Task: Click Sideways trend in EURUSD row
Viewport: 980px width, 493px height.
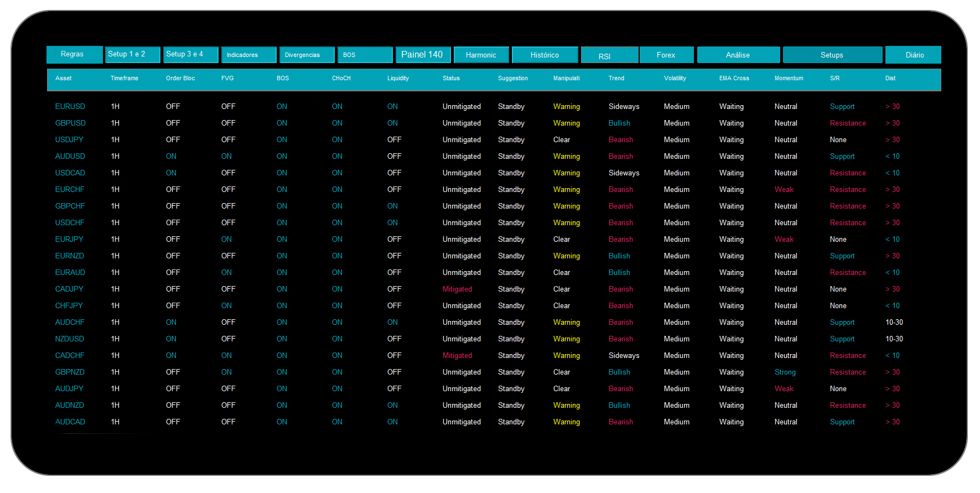Action: pyautogui.click(x=624, y=107)
